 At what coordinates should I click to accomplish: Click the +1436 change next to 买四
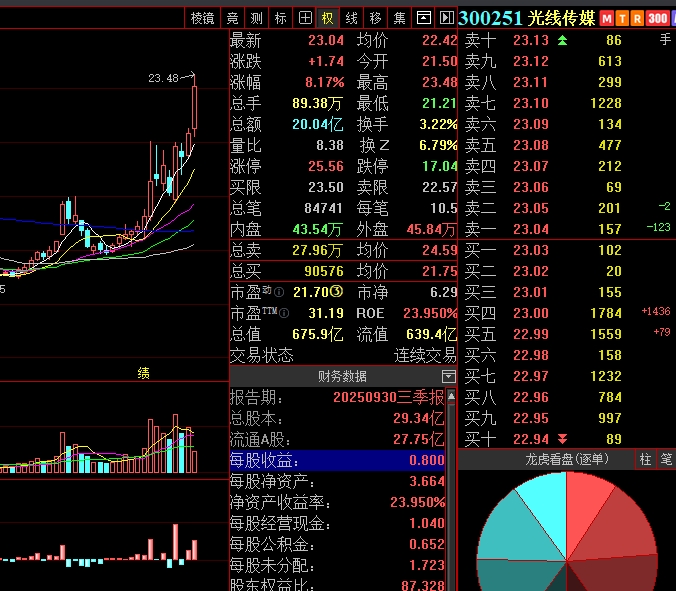pos(656,312)
